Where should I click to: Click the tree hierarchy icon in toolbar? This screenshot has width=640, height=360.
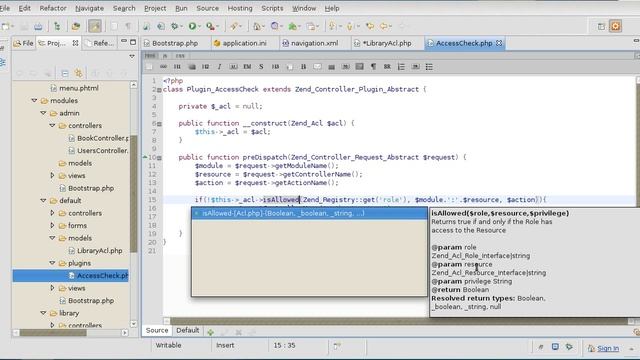[57, 26]
